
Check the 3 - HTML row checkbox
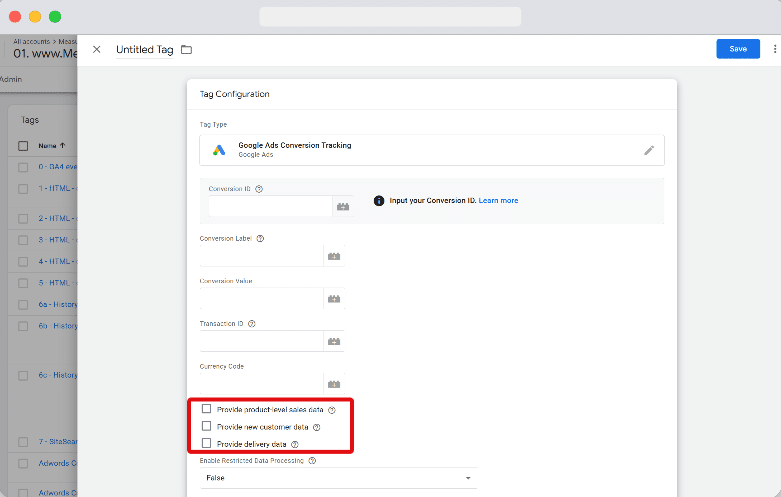click(23, 240)
